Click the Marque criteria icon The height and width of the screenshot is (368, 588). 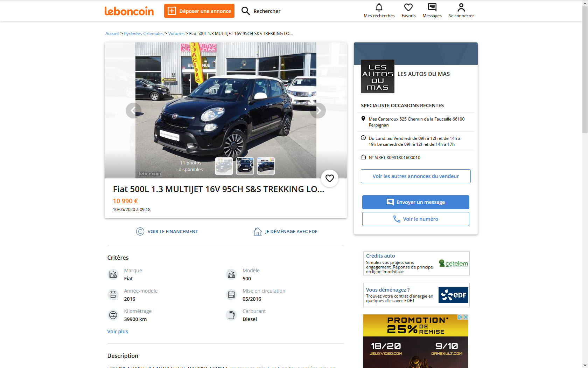(x=113, y=274)
